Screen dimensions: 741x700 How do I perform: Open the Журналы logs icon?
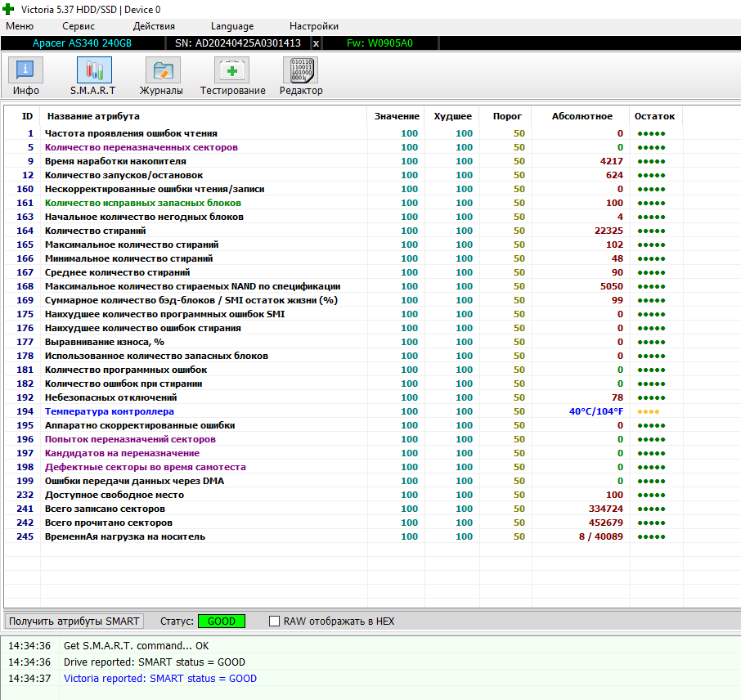coord(161,77)
